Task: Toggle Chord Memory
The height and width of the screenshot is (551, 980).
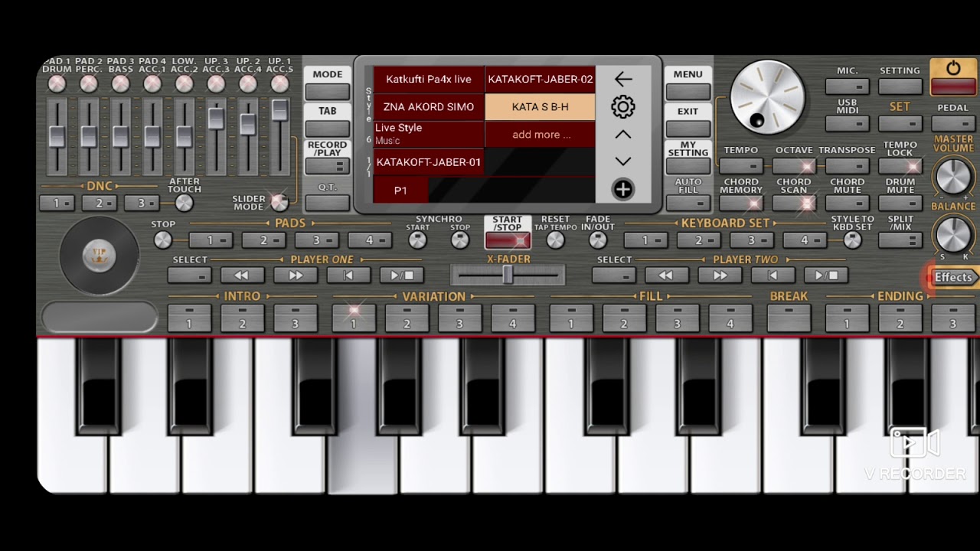Action: 741,203
